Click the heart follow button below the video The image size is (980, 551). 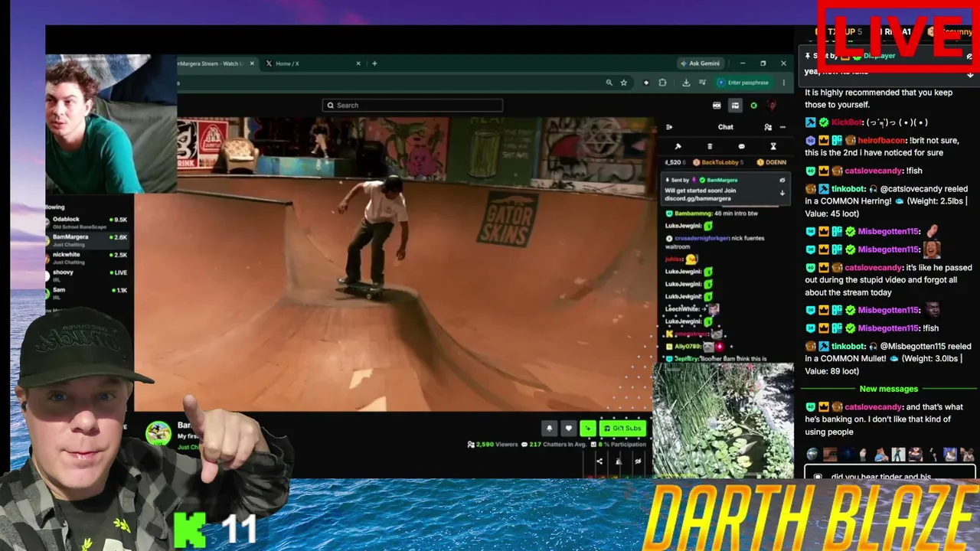tap(568, 429)
